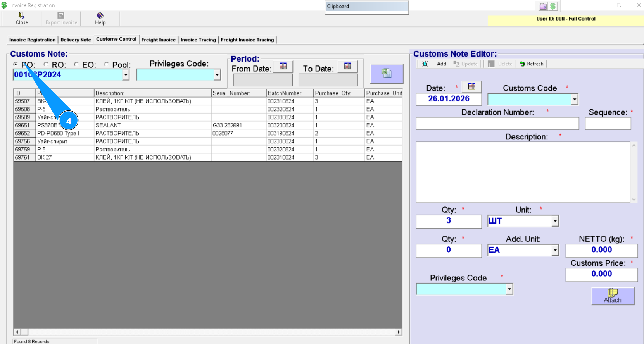Click the purple folder icon in title bar
Image resolution: width=644 pixels, height=344 pixels.
(543, 6)
